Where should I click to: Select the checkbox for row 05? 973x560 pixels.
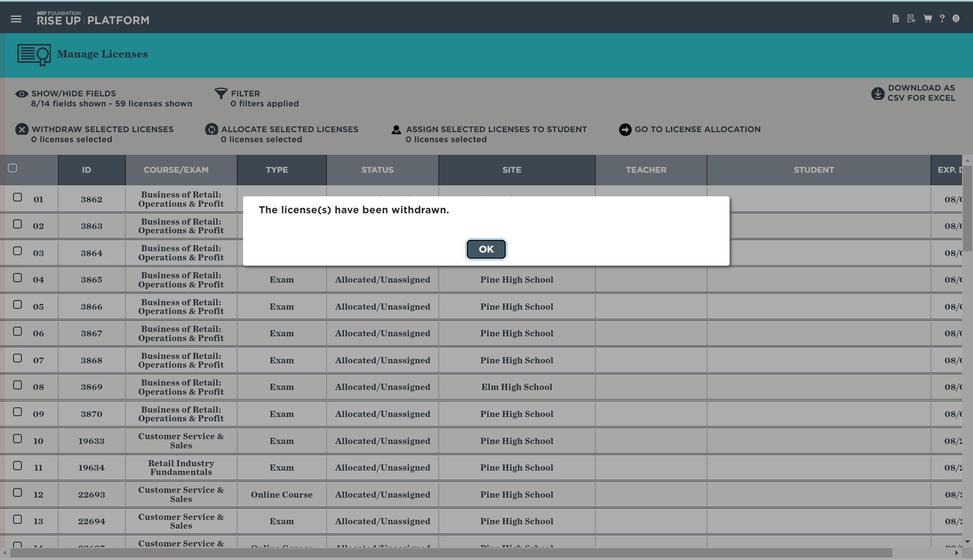pyautogui.click(x=17, y=304)
